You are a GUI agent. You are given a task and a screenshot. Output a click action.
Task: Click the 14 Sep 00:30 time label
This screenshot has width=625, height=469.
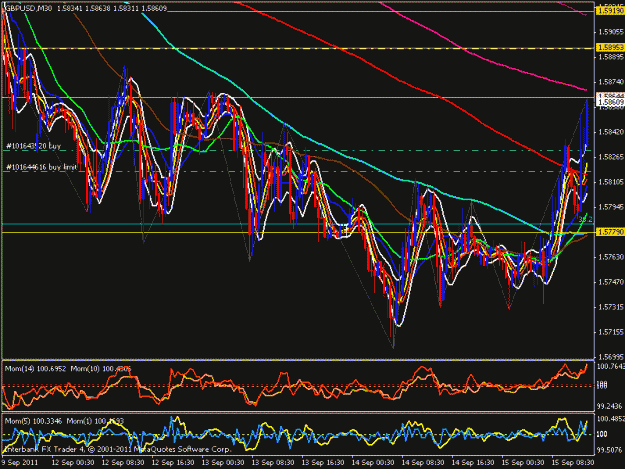click(x=373, y=463)
